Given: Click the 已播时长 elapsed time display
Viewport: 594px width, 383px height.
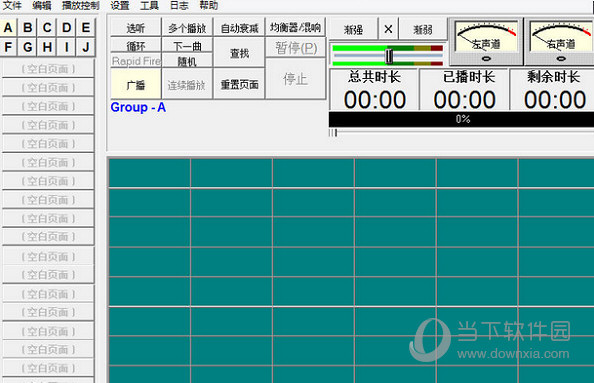Looking at the screenshot, I should click(465, 90).
